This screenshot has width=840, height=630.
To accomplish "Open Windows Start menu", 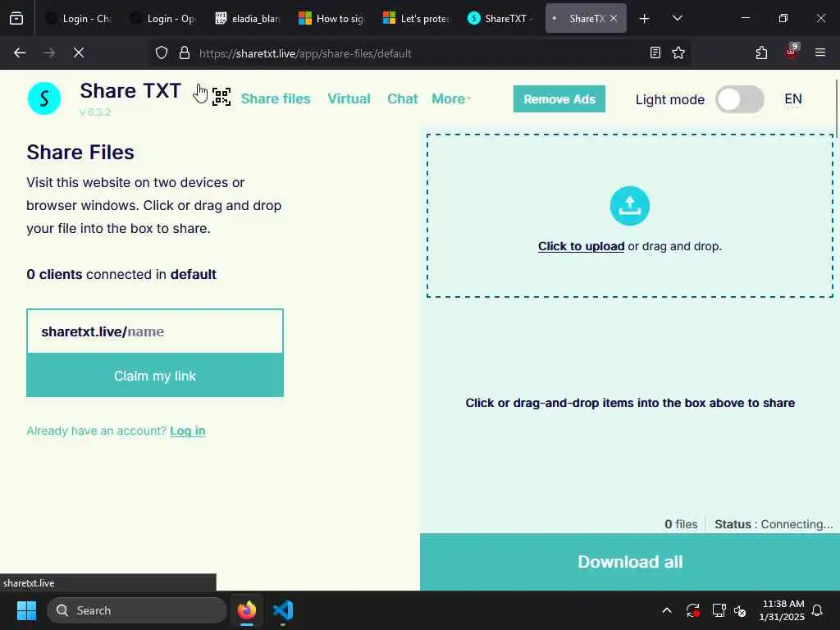I will (26, 610).
